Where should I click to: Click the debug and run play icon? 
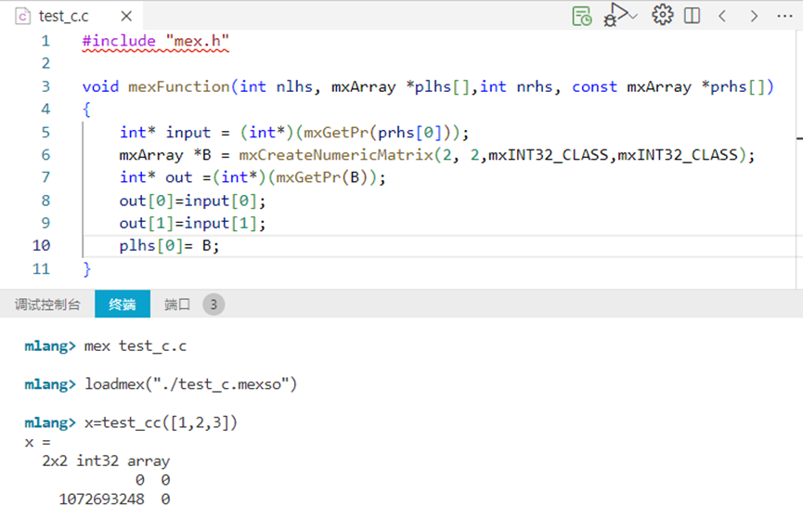[x=615, y=14]
